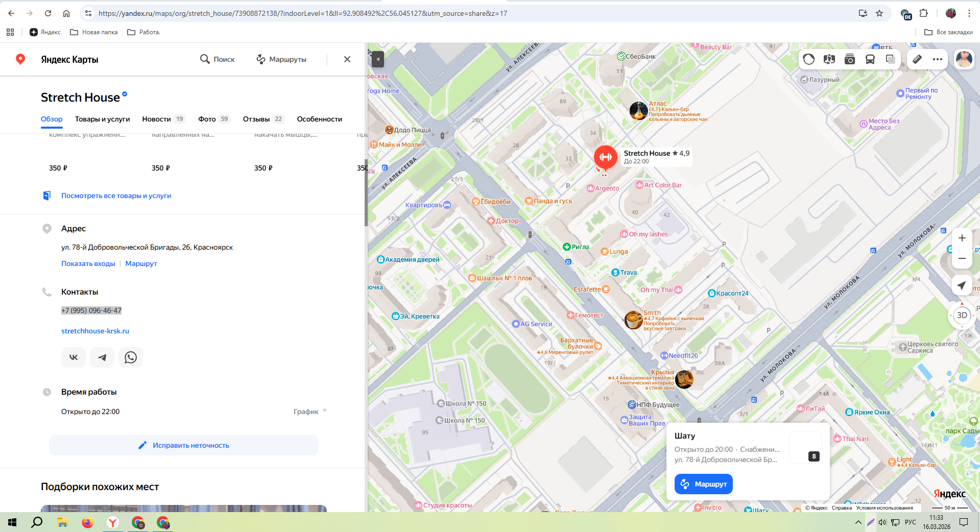Open the Яндекс bookmark in bookmarks bar
980x532 pixels.
point(45,32)
